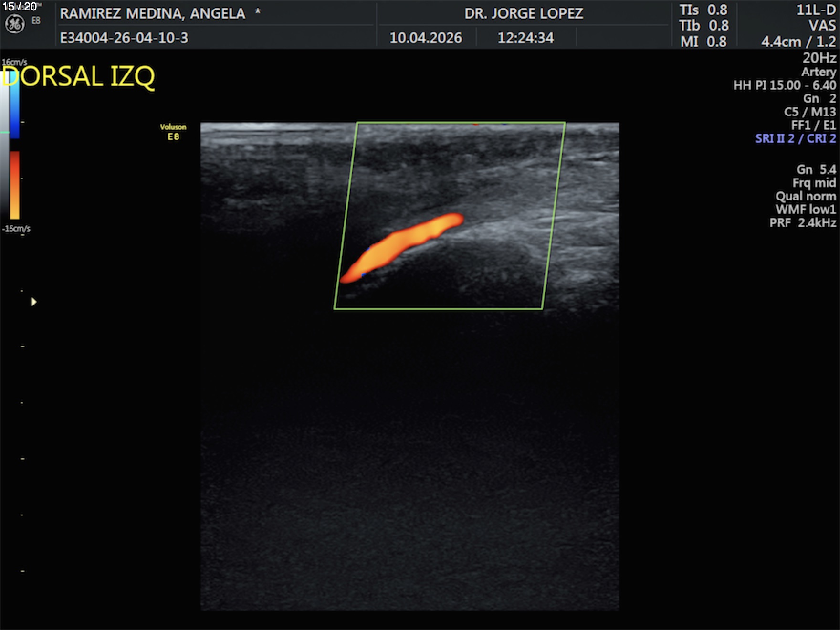Click the GE logo icon
This screenshot has width=840, height=630.
(14, 24)
